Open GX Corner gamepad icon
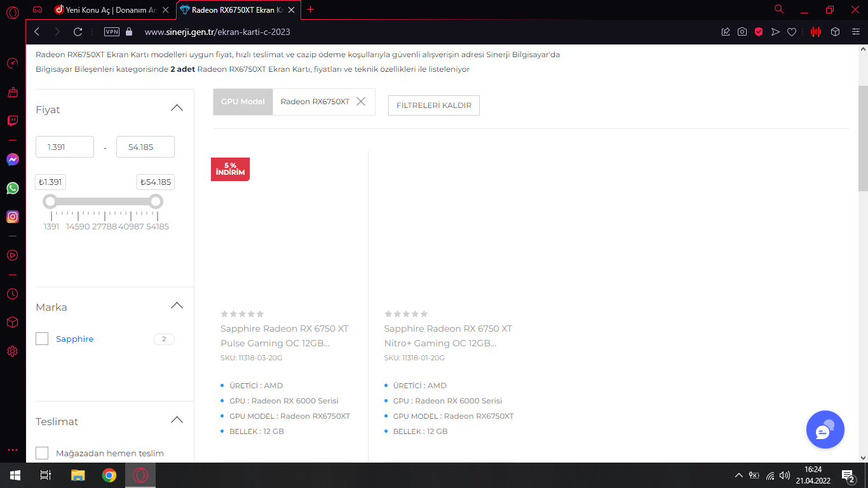The width and height of the screenshot is (868, 488). (x=38, y=10)
